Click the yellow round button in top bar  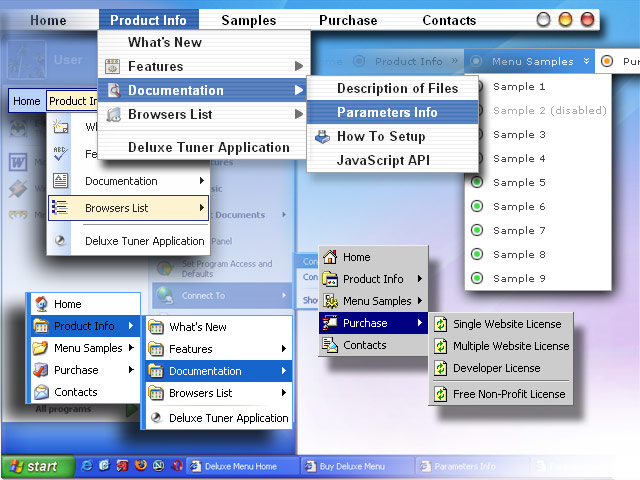click(565, 19)
